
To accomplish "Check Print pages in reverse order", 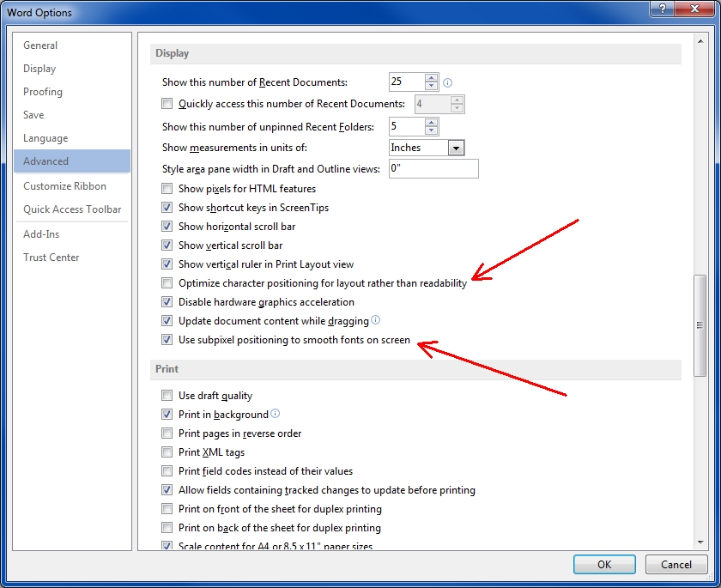I will pos(167,433).
